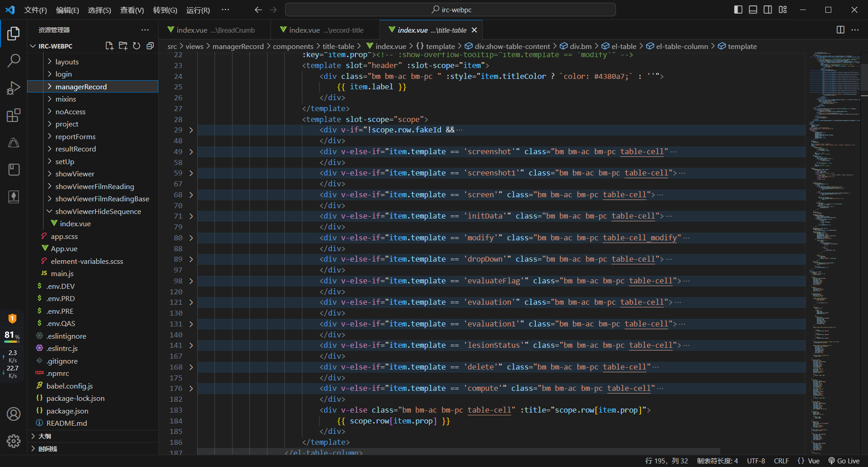
Task: Open explorer panel more actions menu
Action: (145, 30)
